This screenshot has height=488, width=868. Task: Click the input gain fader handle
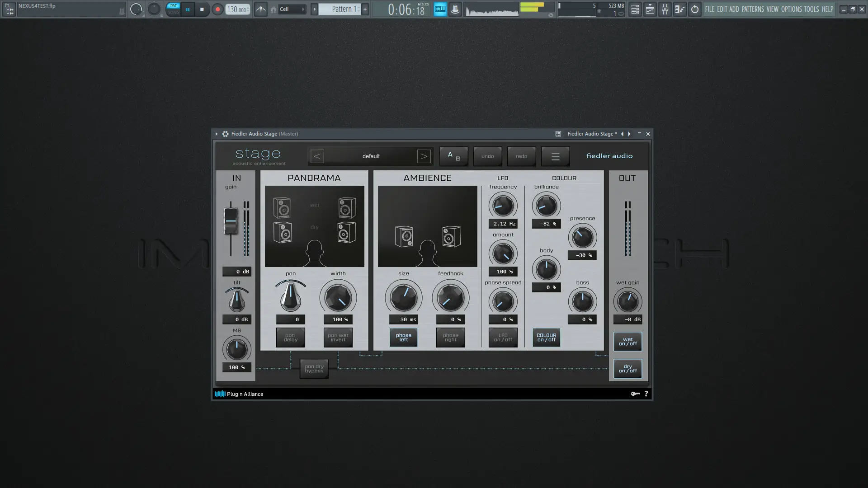pos(231,221)
